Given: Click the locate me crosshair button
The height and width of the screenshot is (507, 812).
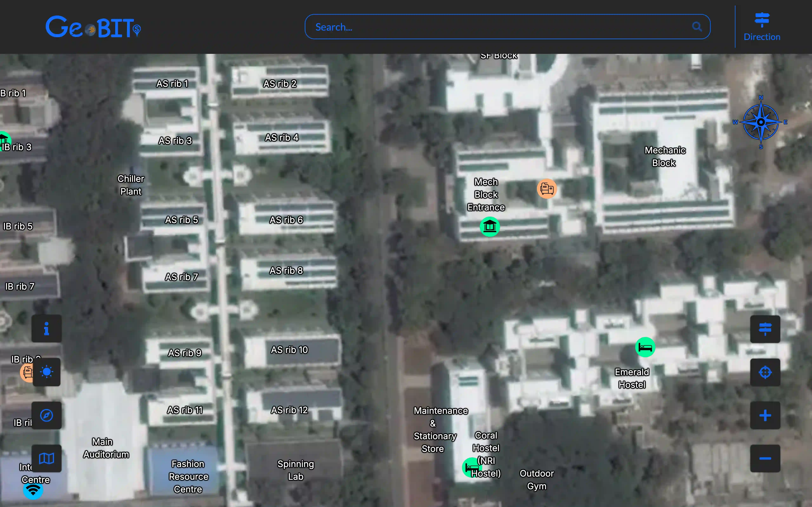Looking at the screenshot, I should [765, 372].
